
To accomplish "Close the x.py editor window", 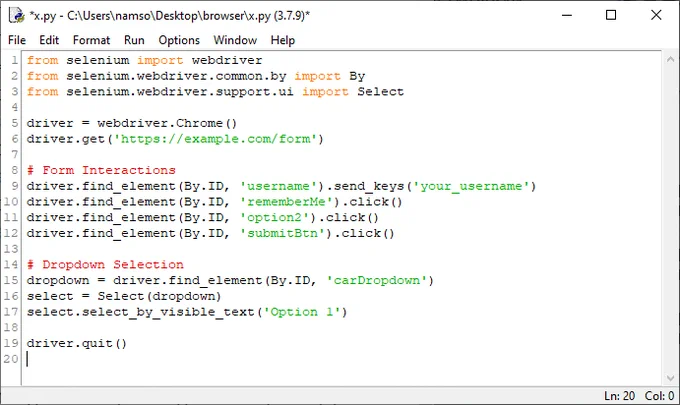I will click(x=656, y=15).
